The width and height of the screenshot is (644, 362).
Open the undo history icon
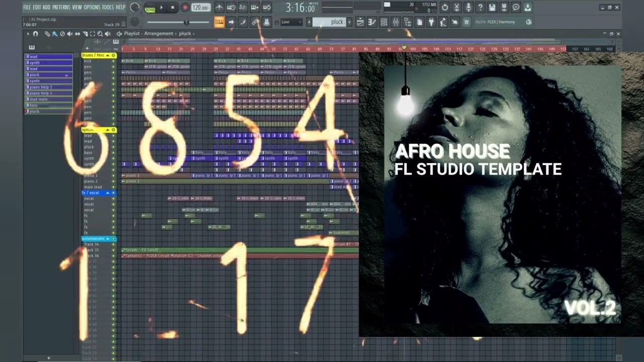(445, 8)
